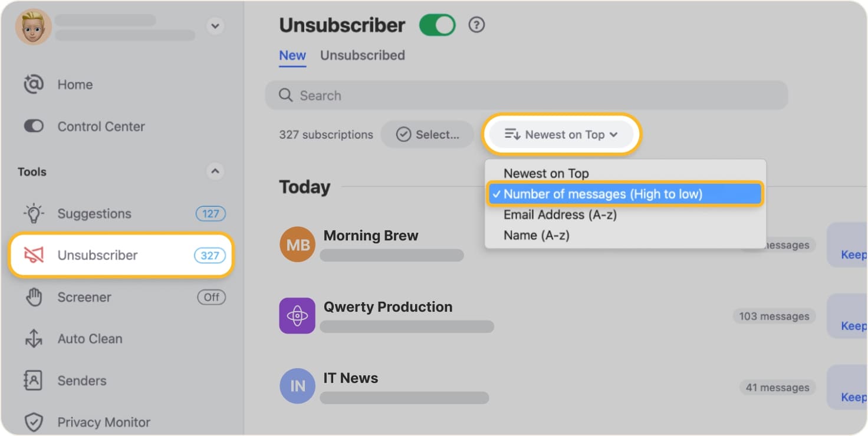868x436 pixels.
Task: Open the Home section
Action: (75, 84)
